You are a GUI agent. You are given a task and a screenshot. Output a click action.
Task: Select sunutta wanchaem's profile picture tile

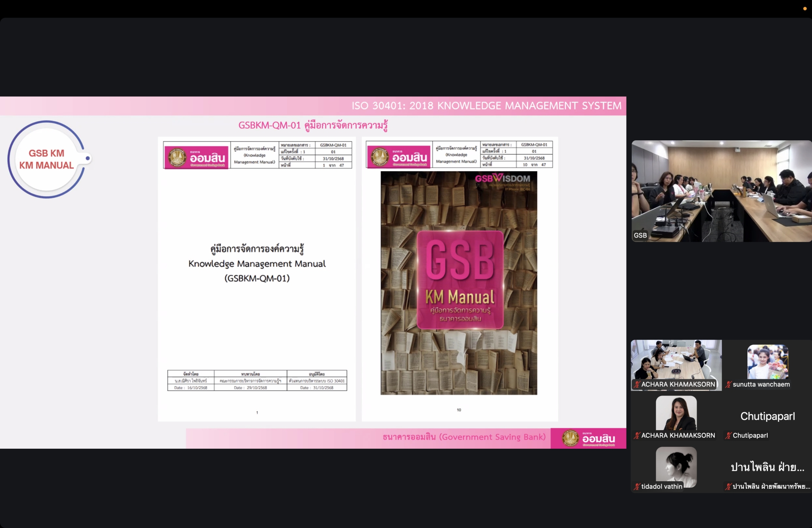768,362
